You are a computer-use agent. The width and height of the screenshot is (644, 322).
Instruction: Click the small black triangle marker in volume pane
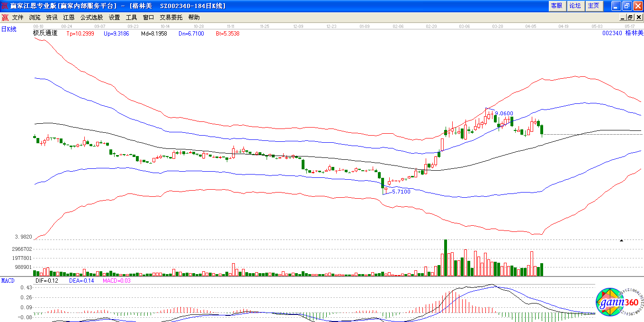[x=621, y=240]
